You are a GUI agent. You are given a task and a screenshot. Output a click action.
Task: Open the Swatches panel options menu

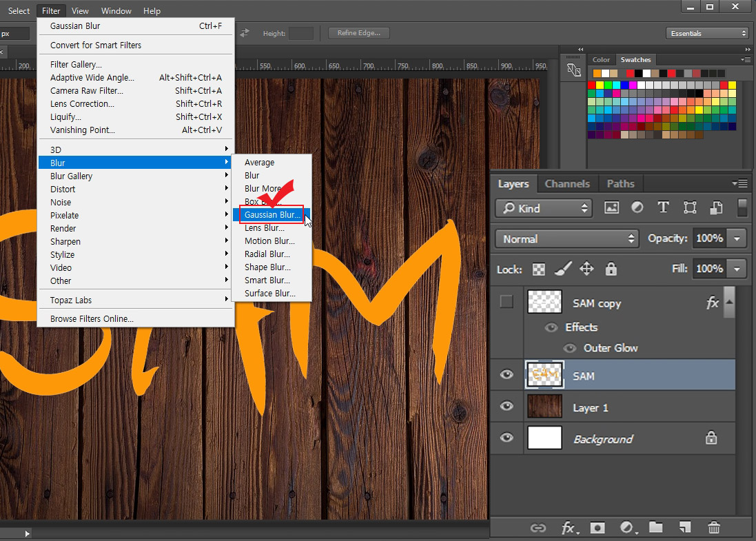click(746, 60)
